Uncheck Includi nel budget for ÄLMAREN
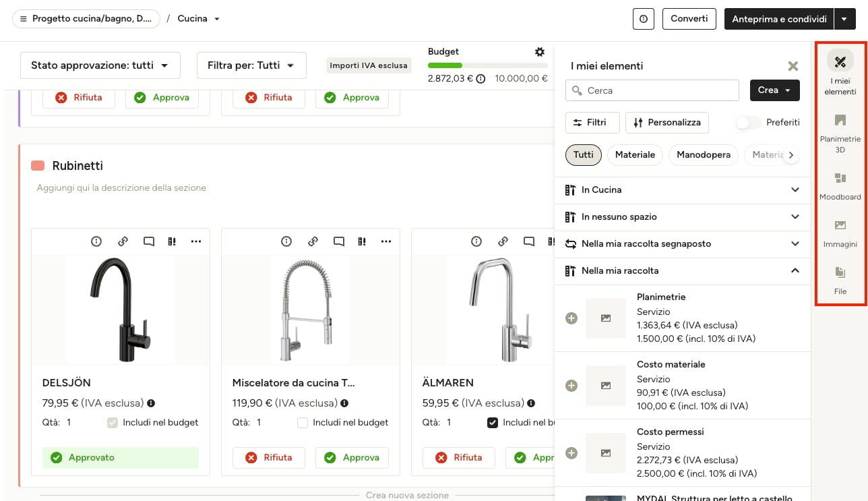This screenshot has width=868, height=501. [493, 423]
